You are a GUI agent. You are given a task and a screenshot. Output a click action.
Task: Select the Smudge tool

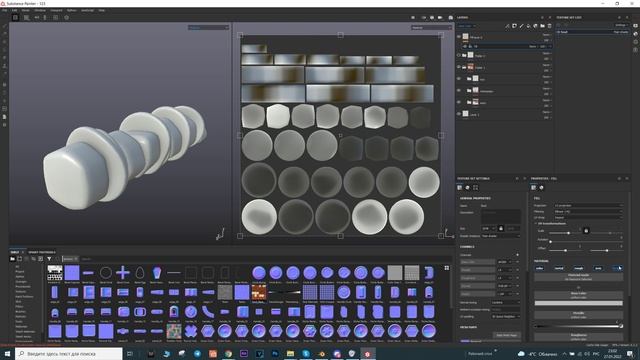tap(4, 58)
